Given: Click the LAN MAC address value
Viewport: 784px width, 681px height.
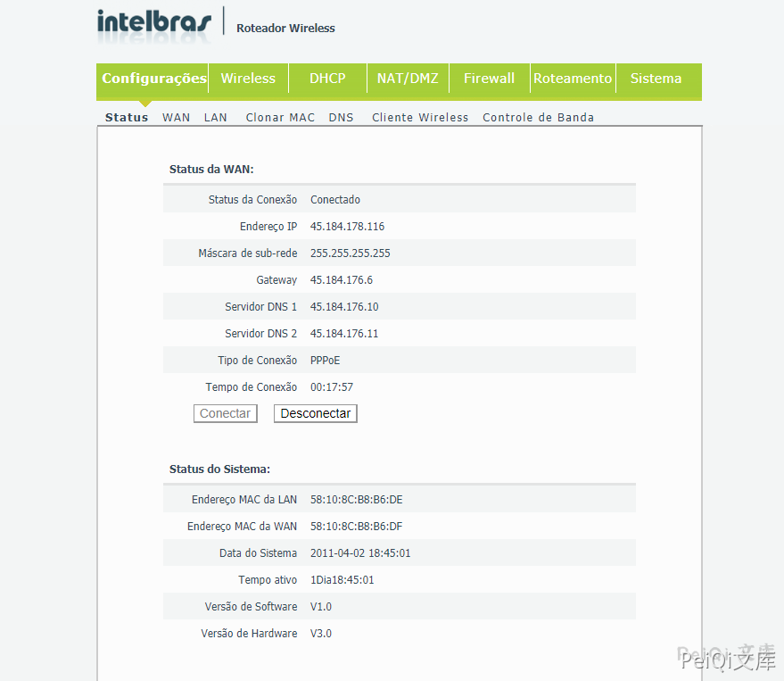Looking at the screenshot, I should (356, 500).
